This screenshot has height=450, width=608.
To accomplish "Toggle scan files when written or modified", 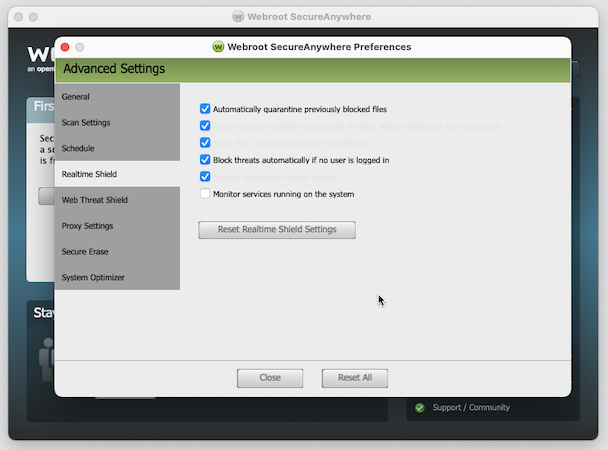I will coord(205,143).
